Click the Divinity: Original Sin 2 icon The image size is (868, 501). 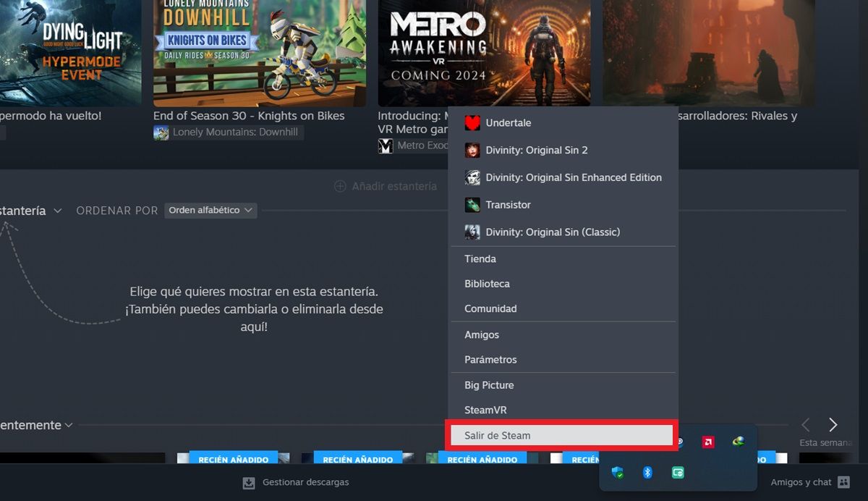472,150
